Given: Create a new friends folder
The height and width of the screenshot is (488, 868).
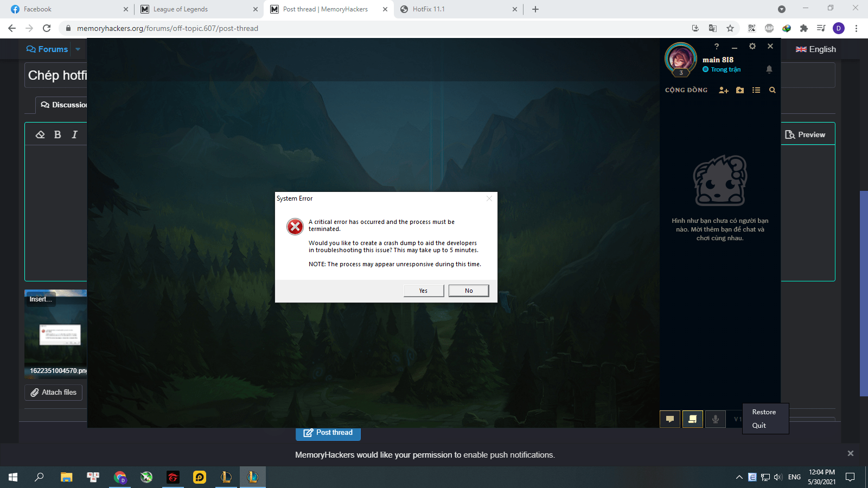Looking at the screenshot, I should tap(740, 90).
